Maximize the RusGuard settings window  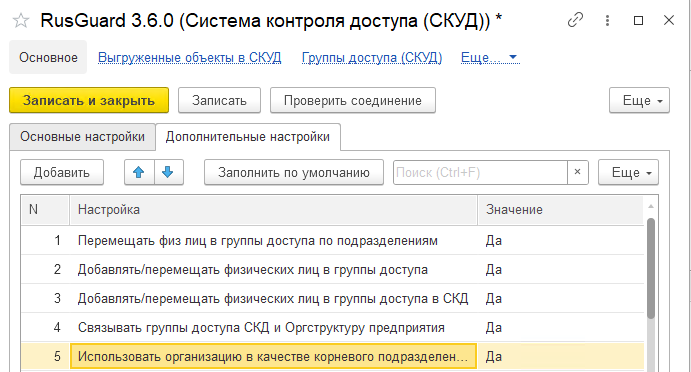point(638,20)
